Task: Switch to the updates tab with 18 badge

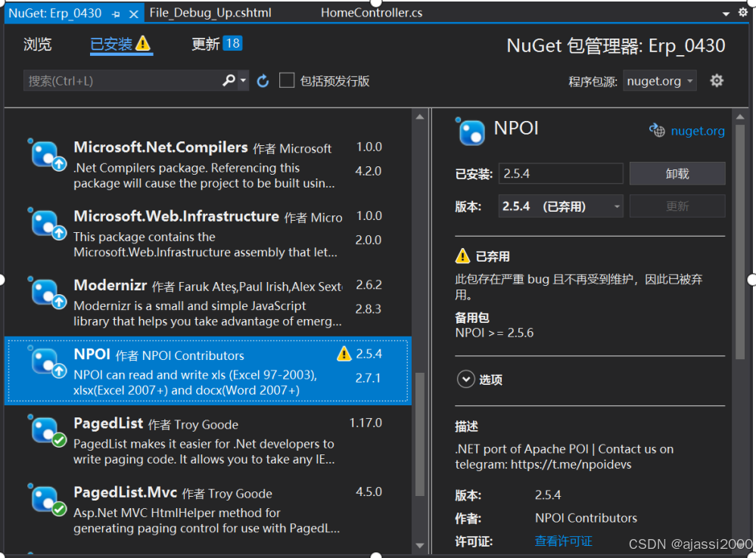Action: (216, 44)
